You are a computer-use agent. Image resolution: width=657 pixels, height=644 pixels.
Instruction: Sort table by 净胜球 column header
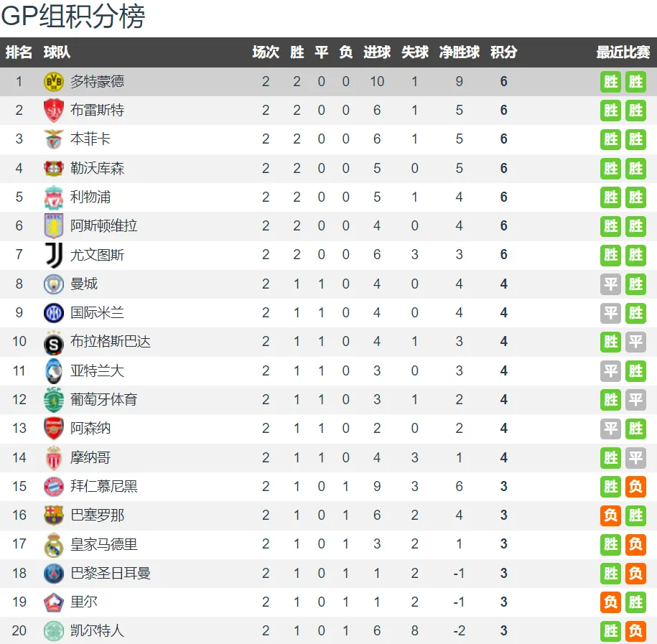pyautogui.click(x=460, y=52)
